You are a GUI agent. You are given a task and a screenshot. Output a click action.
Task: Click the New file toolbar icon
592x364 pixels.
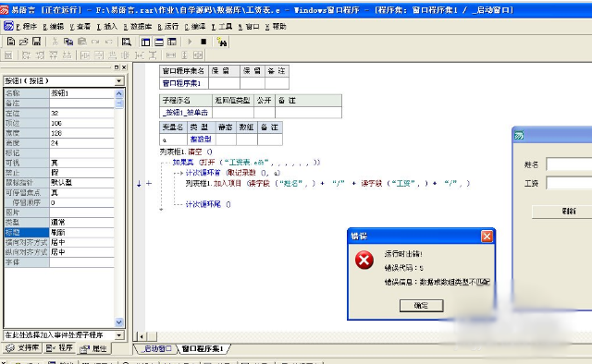click(x=11, y=42)
